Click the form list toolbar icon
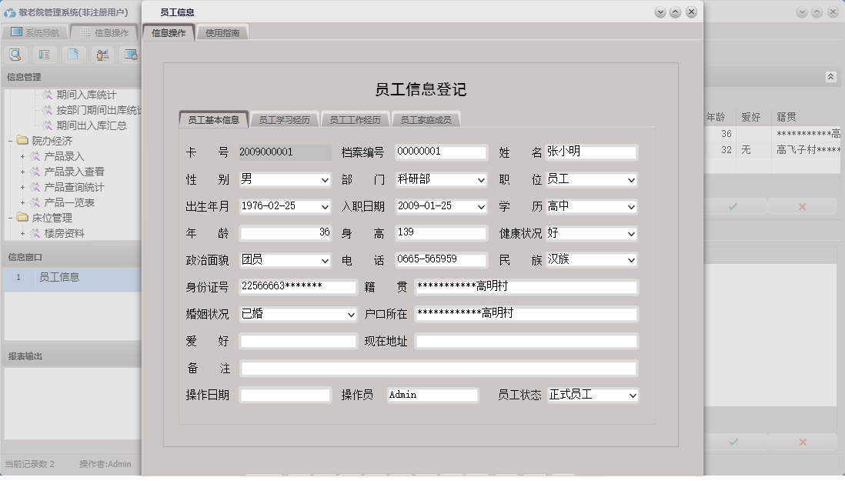Viewport: 845px width, 504px height. pos(45,55)
